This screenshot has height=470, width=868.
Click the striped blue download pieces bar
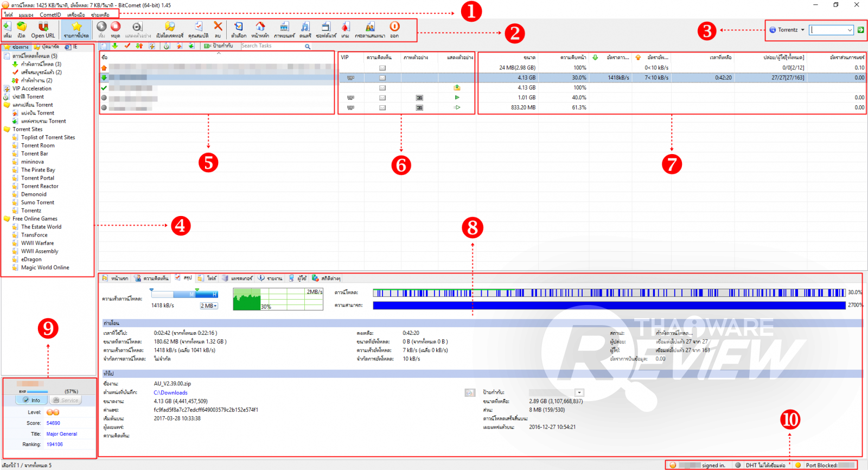point(609,293)
